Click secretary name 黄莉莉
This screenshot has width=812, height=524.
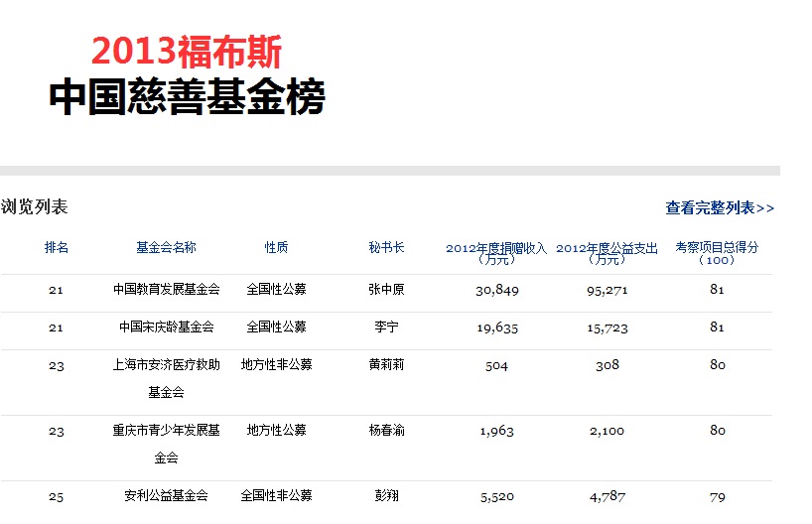[386, 364]
